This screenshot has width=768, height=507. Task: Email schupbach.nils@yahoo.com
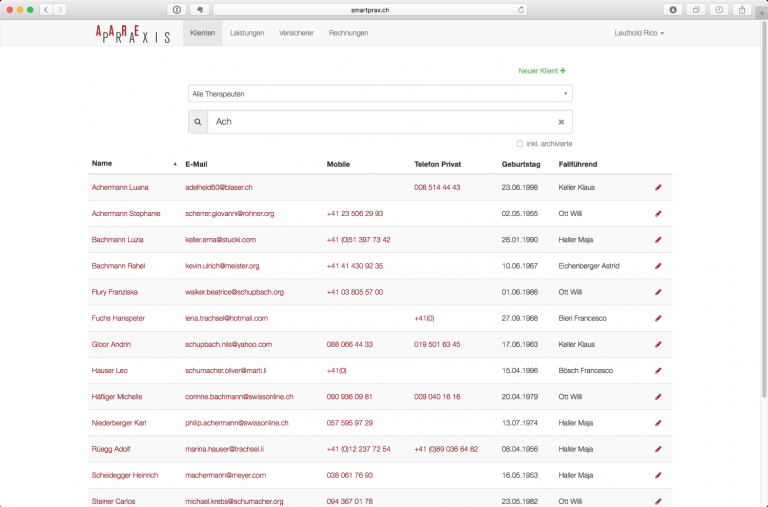coord(228,344)
